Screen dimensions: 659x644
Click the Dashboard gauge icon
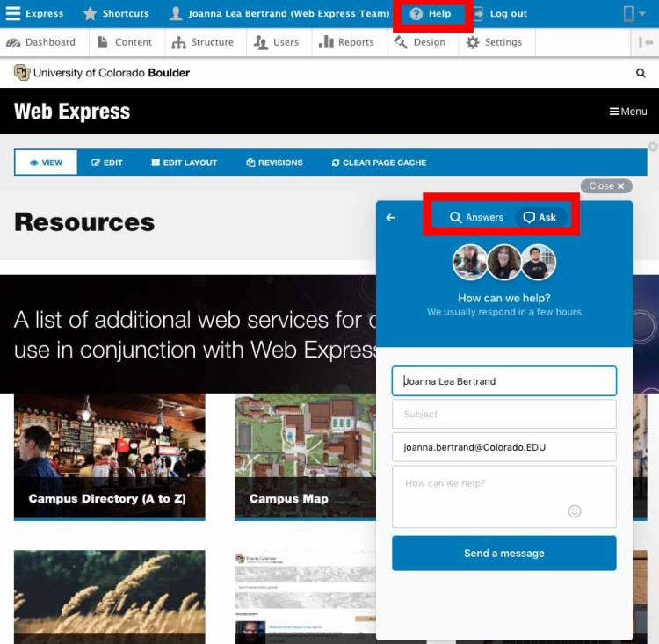tap(13, 42)
